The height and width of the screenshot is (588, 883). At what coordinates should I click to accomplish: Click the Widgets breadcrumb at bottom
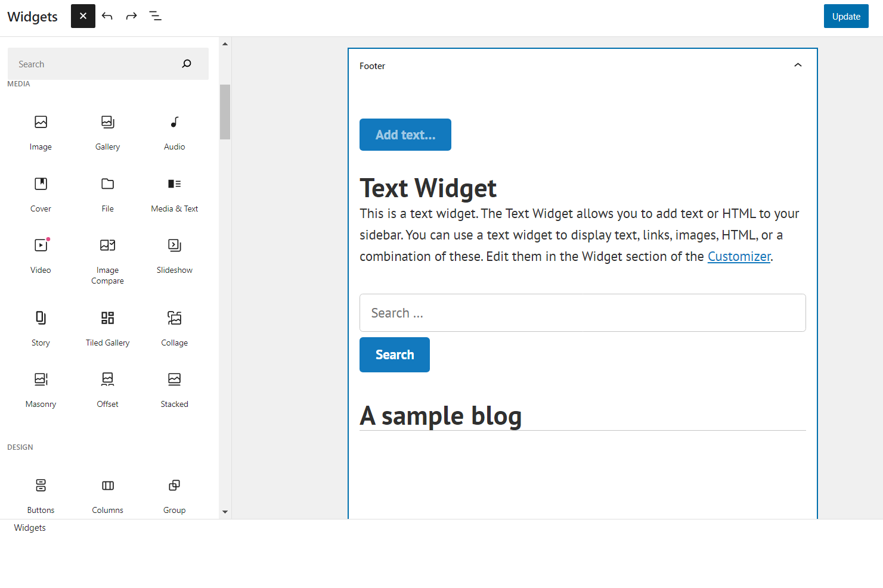click(30, 528)
